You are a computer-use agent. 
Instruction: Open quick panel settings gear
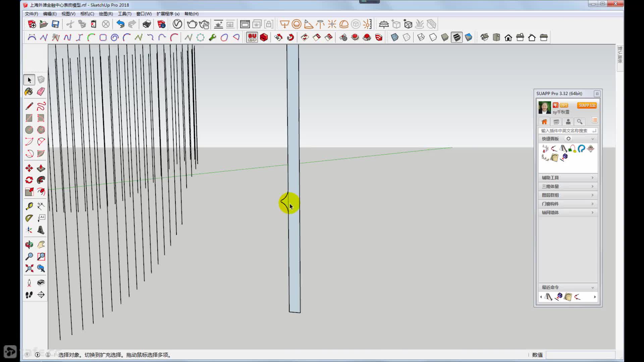coord(569,139)
